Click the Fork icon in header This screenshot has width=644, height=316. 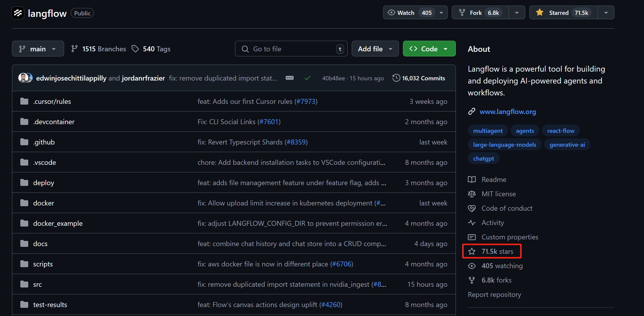[x=462, y=12]
